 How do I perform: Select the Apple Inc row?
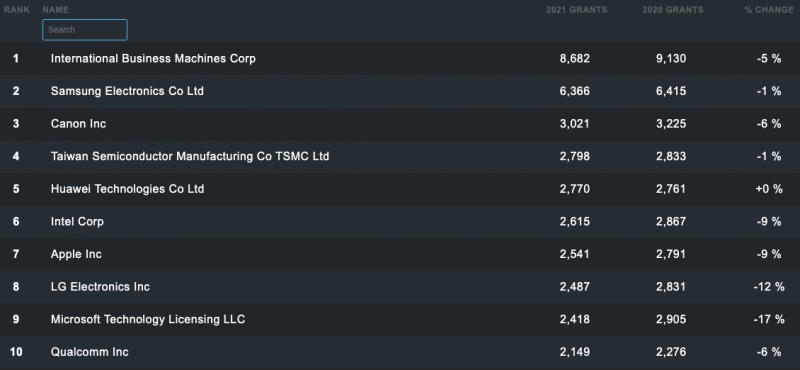400,255
